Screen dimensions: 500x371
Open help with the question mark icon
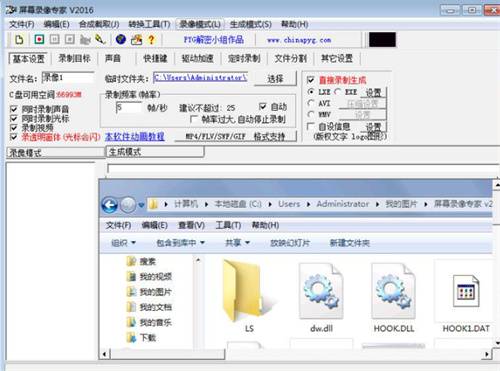click(151, 40)
